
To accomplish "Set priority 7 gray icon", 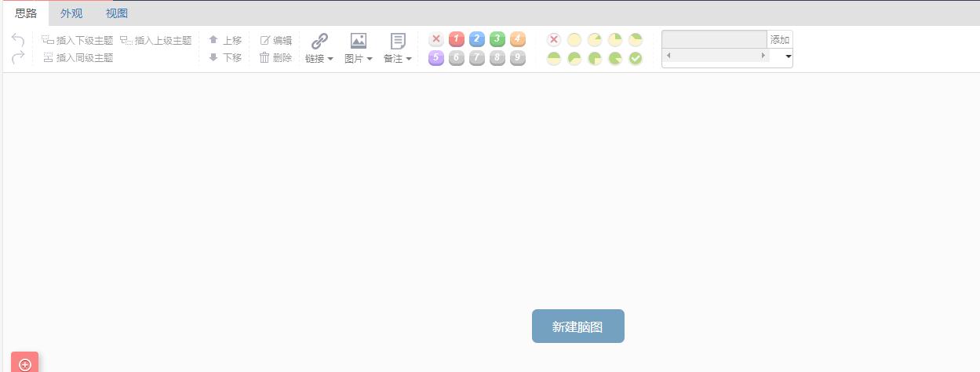I will (x=477, y=58).
